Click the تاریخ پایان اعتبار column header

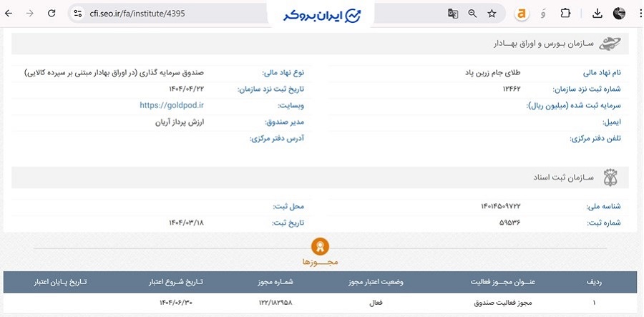pos(60,283)
